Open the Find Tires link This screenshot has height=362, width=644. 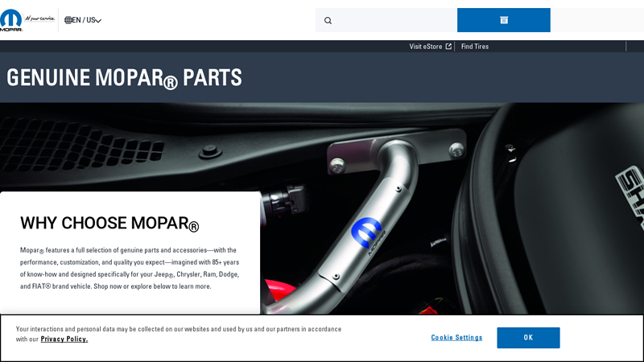(475, 47)
